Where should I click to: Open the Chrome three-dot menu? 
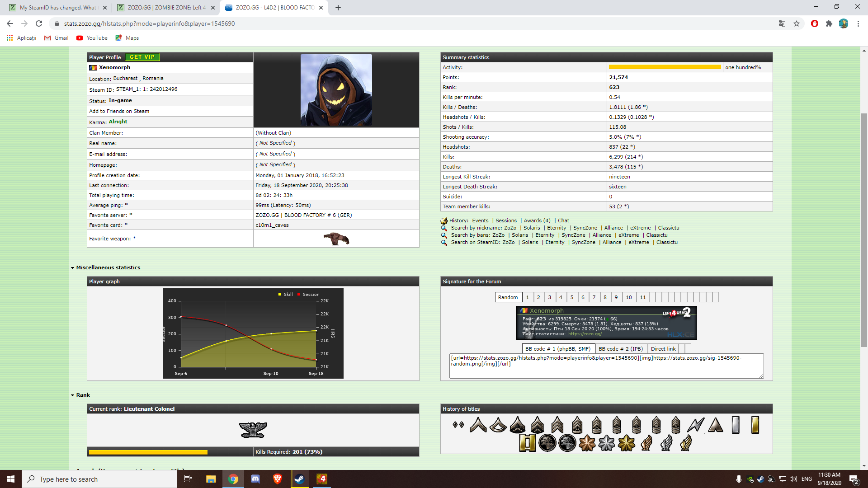pos(858,23)
